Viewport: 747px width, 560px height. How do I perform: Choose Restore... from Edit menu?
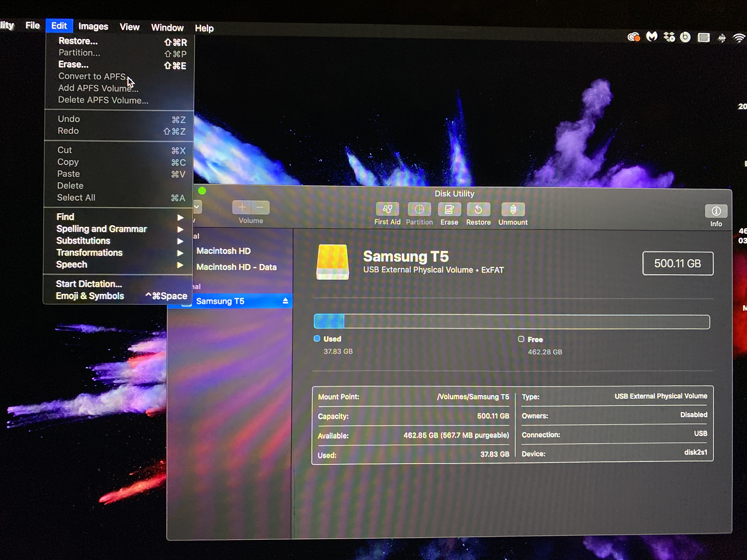(119, 41)
